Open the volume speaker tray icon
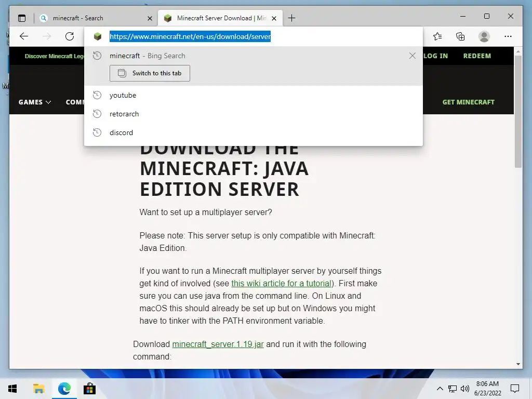 click(465, 389)
